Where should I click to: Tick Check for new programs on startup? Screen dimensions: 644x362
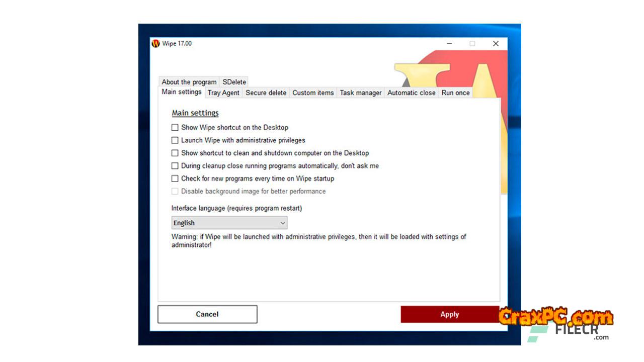pos(175,178)
